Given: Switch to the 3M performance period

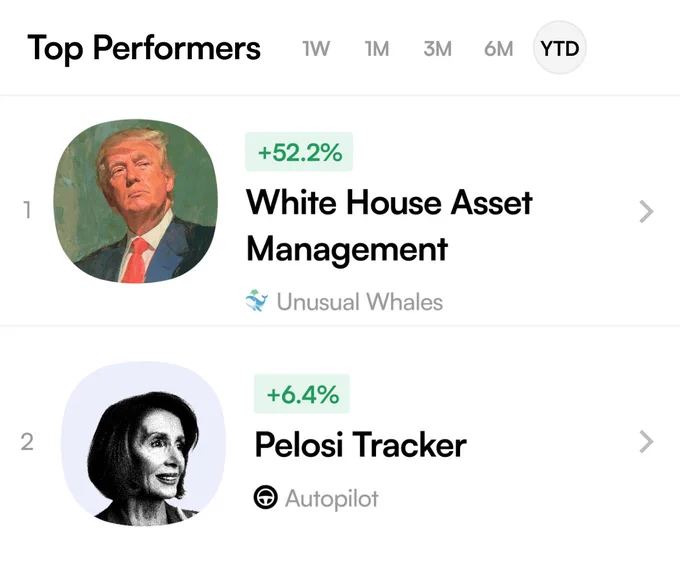Looking at the screenshot, I should (438, 49).
